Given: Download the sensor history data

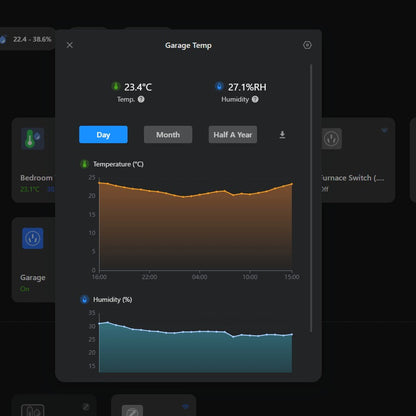Looking at the screenshot, I should pos(282,135).
